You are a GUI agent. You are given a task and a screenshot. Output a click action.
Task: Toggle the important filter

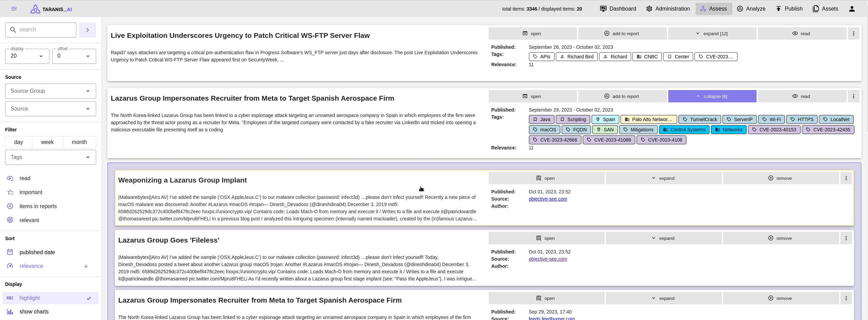click(x=50, y=192)
